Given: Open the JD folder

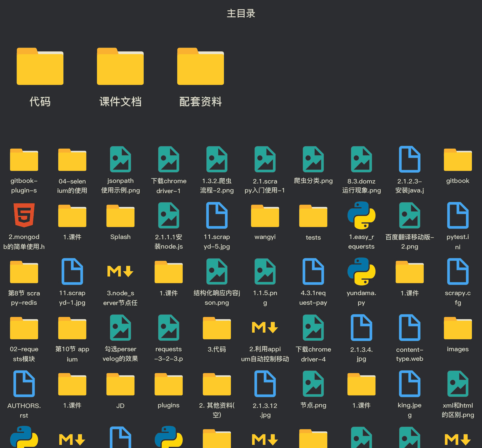Looking at the screenshot, I should [120, 384].
